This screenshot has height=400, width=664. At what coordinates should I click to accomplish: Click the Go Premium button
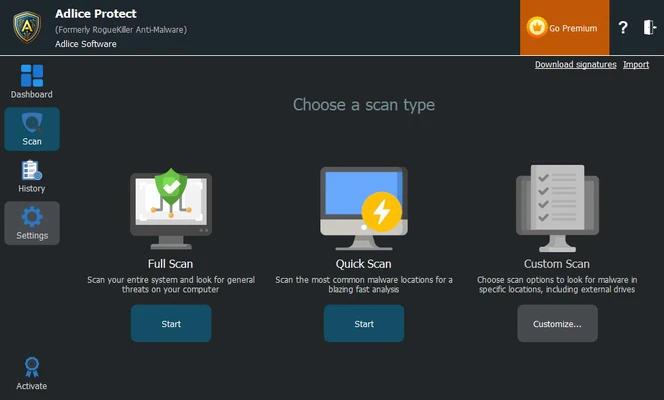pyautogui.click(x=564, y=28)
